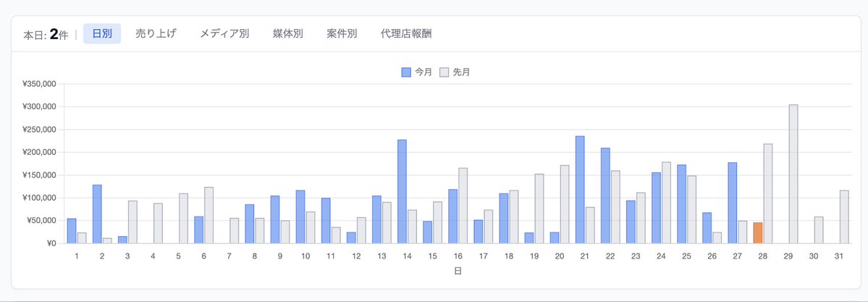Click the ¥250,000 axis label
This screenshot has width=868, height=302.
tap(39, 130)
